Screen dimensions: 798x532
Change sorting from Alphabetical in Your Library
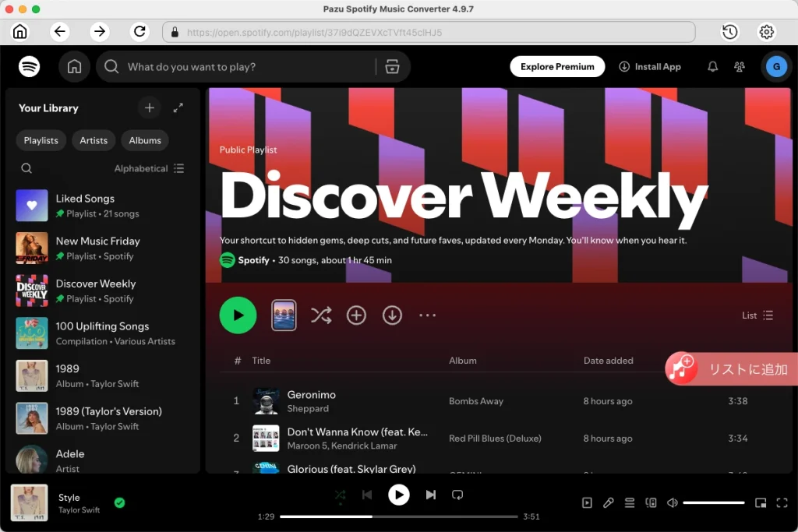(x=150, y=168)
